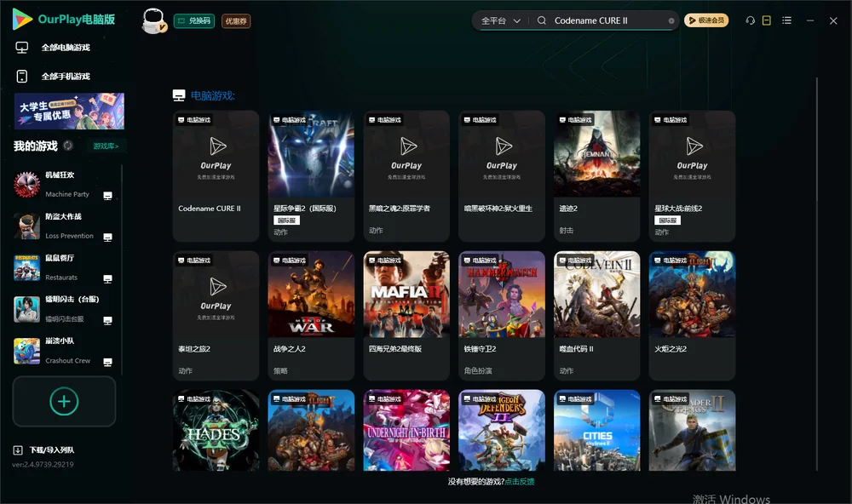Viewport: 852px width, 504px height.
Task: Open the 星际争霸2 (国际服) game card
Action: [311, 176]
